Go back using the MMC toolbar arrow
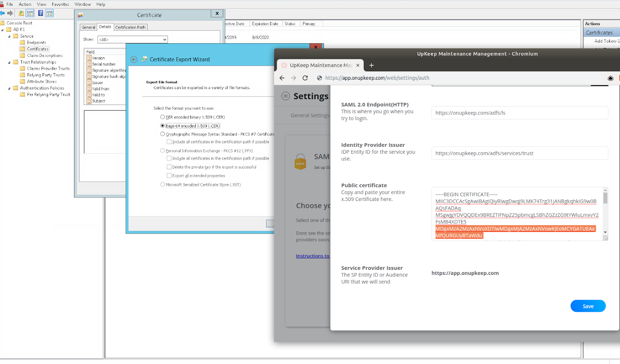620x364 pixels. tap(2, 13)
